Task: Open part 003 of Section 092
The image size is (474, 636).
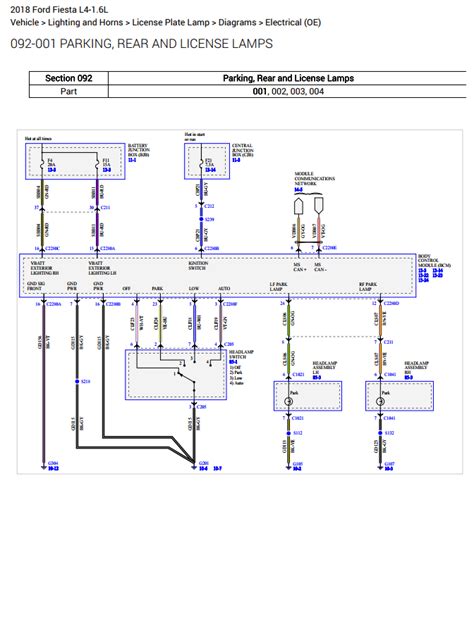Action: coord(298,91)
